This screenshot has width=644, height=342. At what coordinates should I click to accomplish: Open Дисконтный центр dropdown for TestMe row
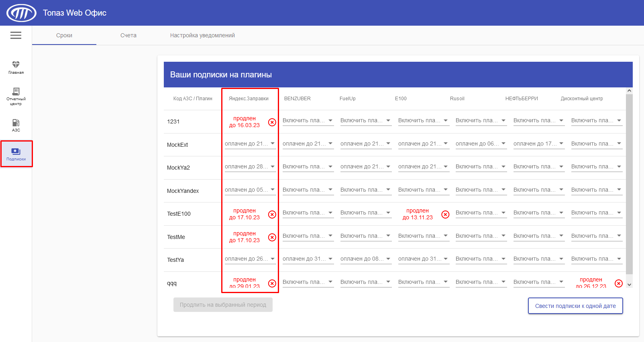597,236
